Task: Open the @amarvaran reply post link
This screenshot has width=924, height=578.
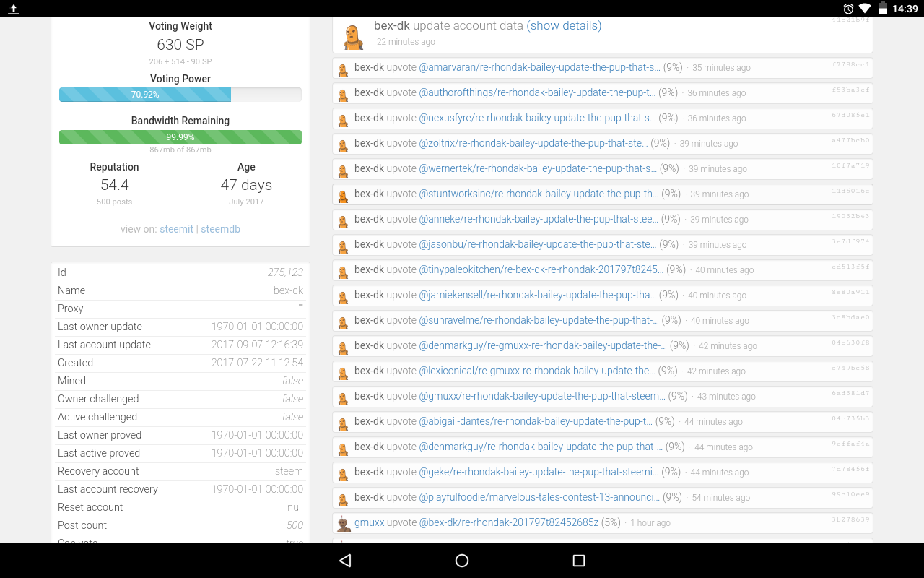Action: click(539, 67)
